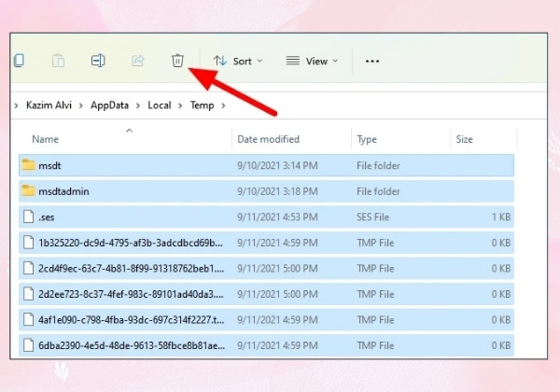Click file icon of 4af1e090 TMP file

point(29,319)
